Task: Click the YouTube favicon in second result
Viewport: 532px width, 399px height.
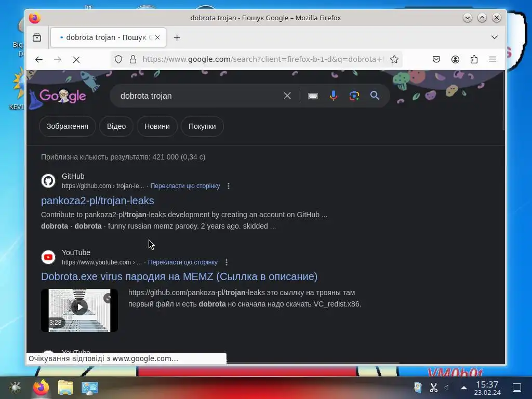Action: click(x=48, y=257)
